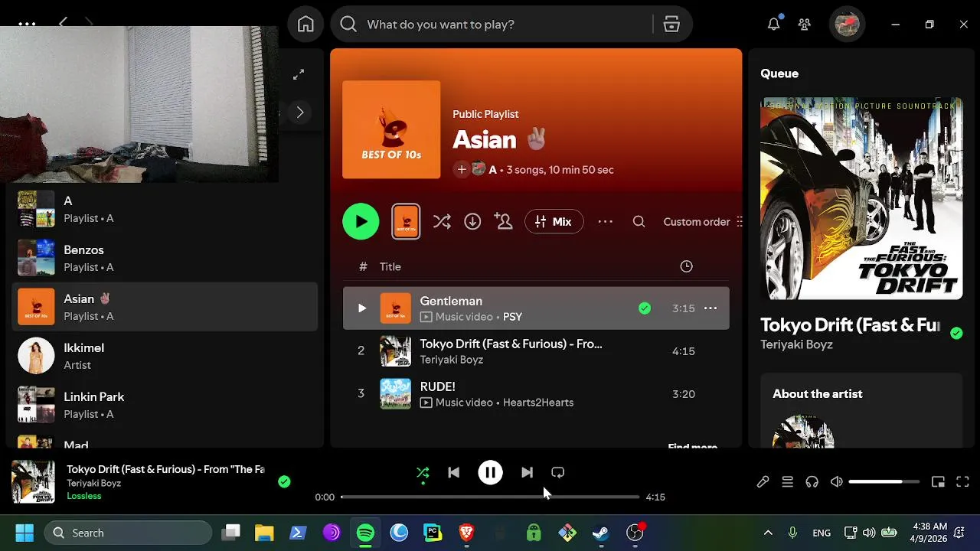
Task: Open File Explorer from taskbar
Action: (264, 533)
